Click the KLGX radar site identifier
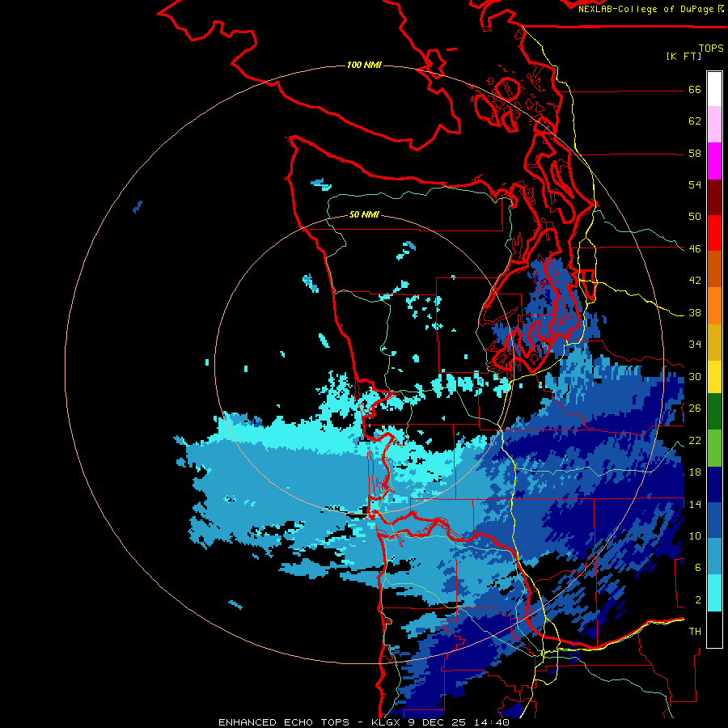Screen dimensions: 728x728 pyautogui.click(x=387, y=722)
